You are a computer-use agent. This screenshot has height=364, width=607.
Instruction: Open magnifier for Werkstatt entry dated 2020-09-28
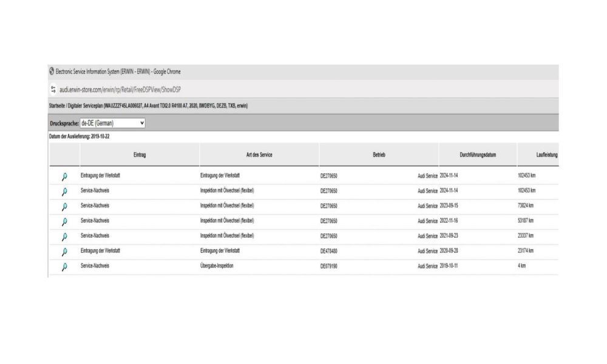(x=64, y=252)
